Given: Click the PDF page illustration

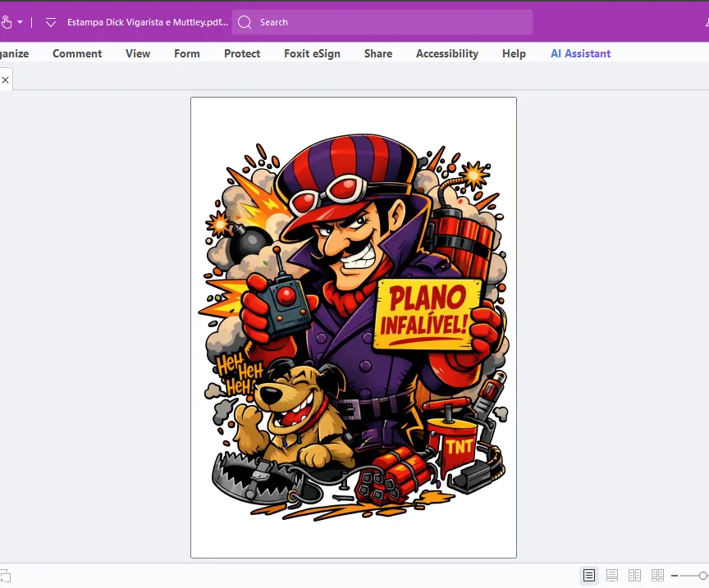Looking at the screenshot, I should [x=354, y=327].
